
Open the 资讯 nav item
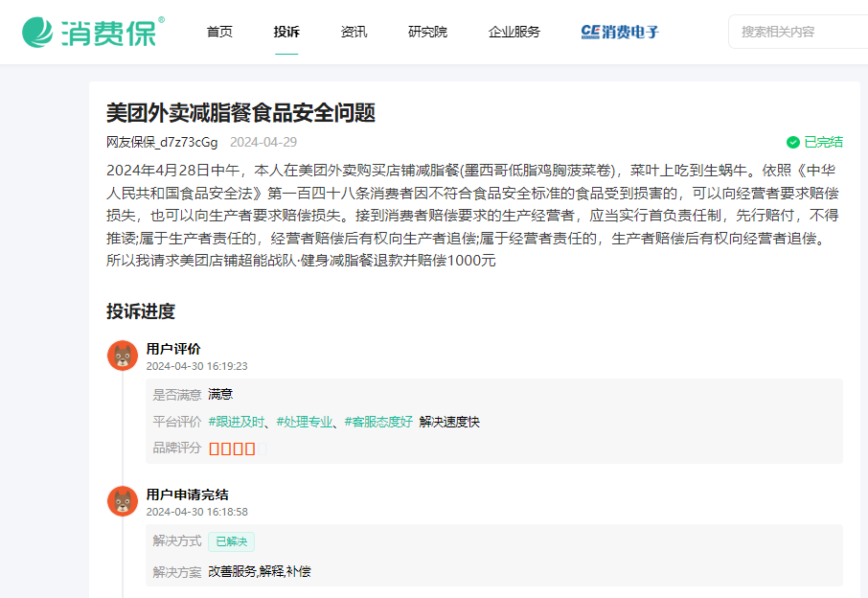tap(354, 32)
